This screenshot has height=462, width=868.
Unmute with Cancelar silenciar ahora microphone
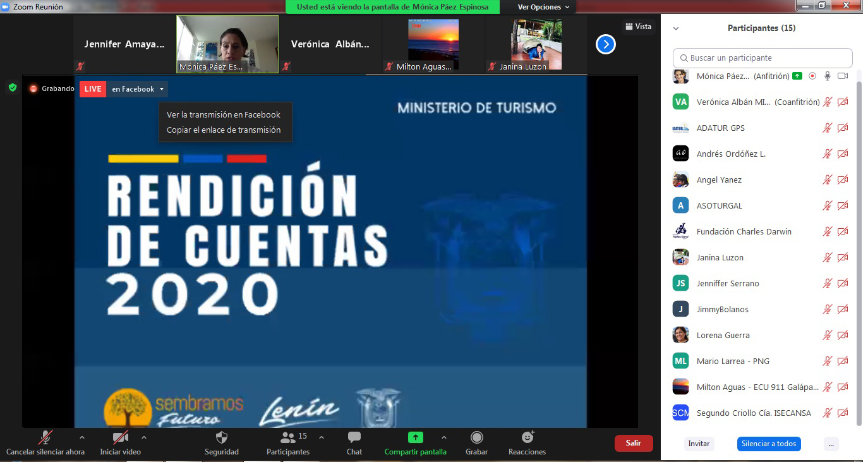(45, 442)
